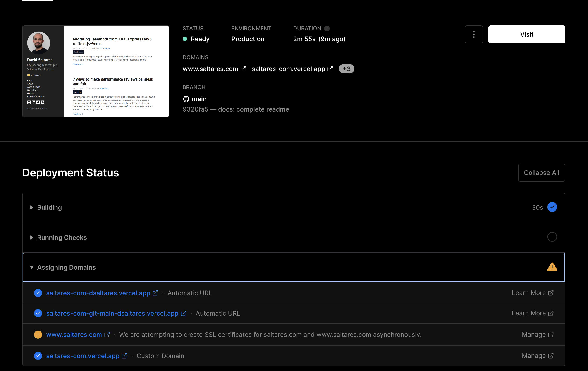588x371 pixels.
Task: Collapse the Assigning Domains section
Action: click(x=31, y=267)
